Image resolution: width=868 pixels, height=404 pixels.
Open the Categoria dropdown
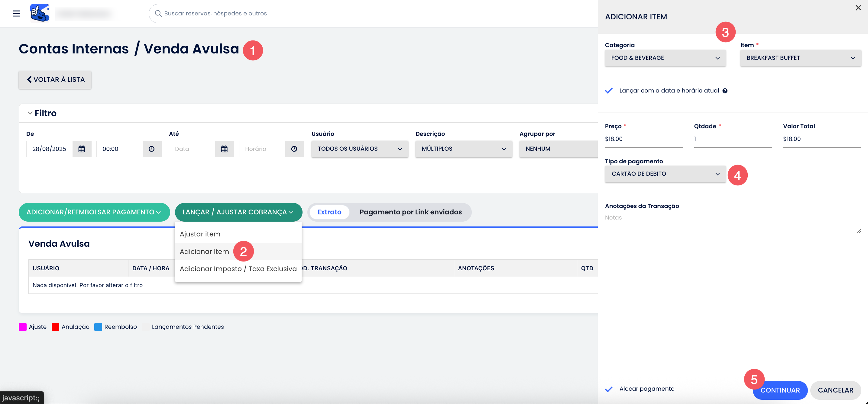click(665, 58)
